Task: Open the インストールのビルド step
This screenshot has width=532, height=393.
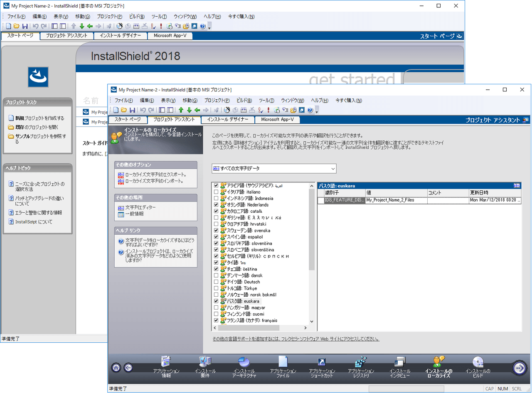Action: click(x=478, y=367)
